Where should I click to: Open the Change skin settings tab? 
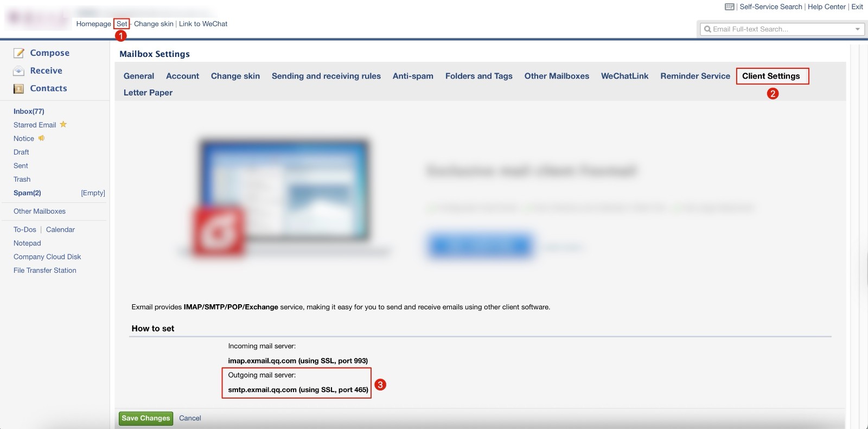click(x=235, y=76)
